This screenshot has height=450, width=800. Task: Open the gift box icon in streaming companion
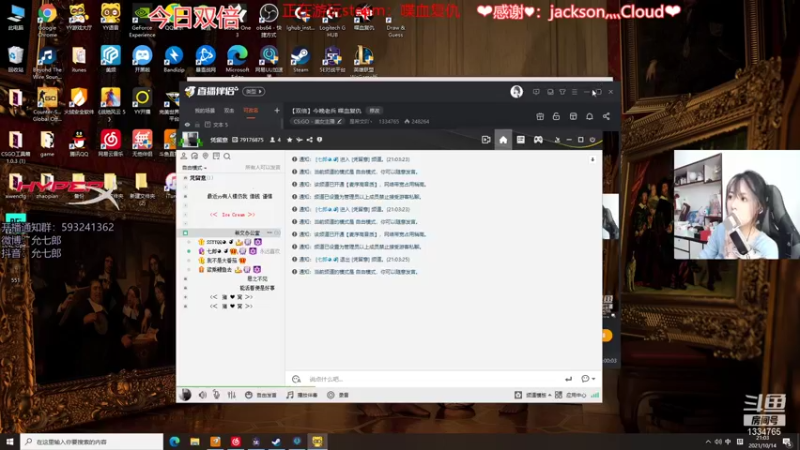coord(540,116)
